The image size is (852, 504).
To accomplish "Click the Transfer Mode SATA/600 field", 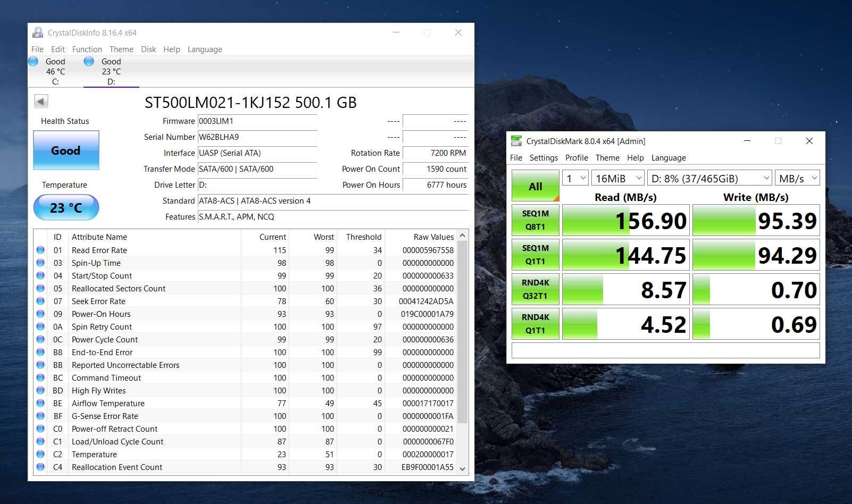I will [257, 169].
